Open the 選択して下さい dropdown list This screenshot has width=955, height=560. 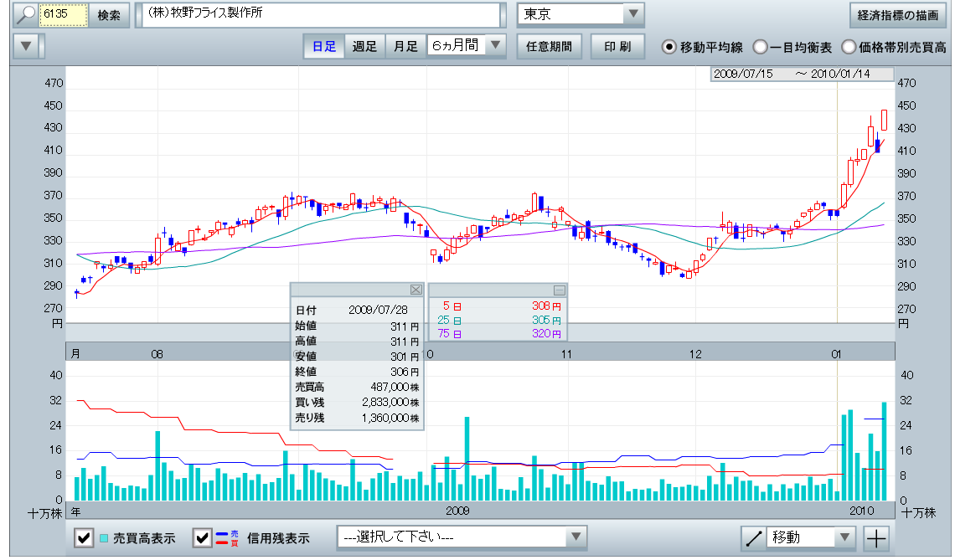pyautogui.click(x=576, y=537)
